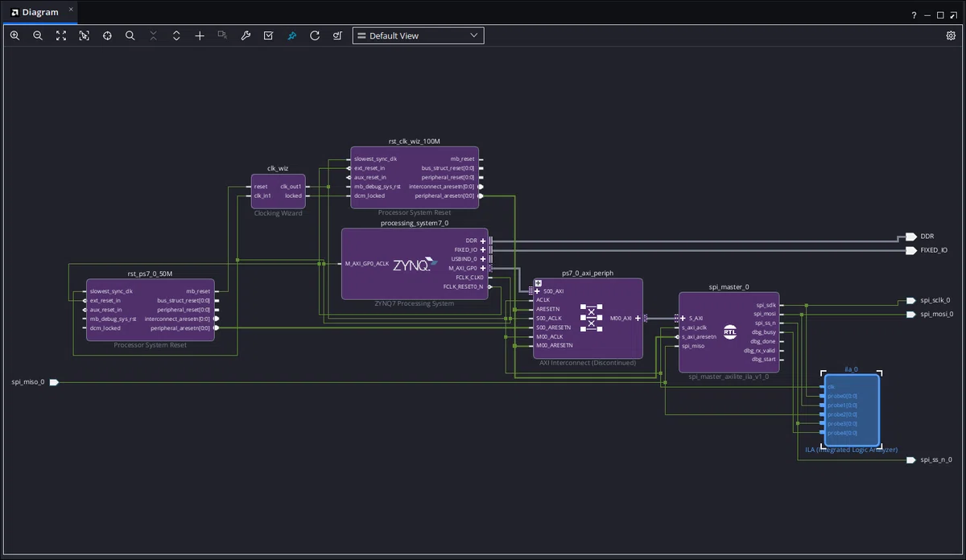
Task: Select the ila_0 block title
Action: (x=851, y=369)
